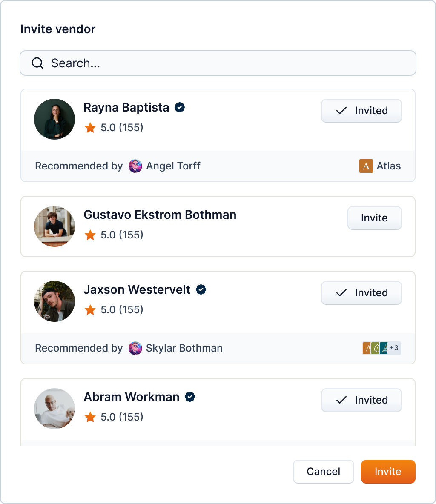Click the star rating icon for Gustavo
Screen dimensions: 436x504
coord(90,235)
